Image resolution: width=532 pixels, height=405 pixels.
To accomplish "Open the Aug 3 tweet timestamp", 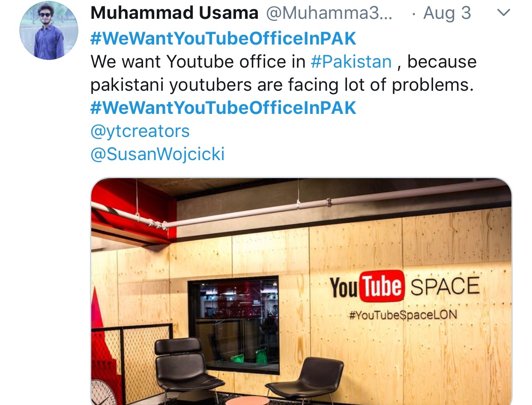I will pos(447,13).
